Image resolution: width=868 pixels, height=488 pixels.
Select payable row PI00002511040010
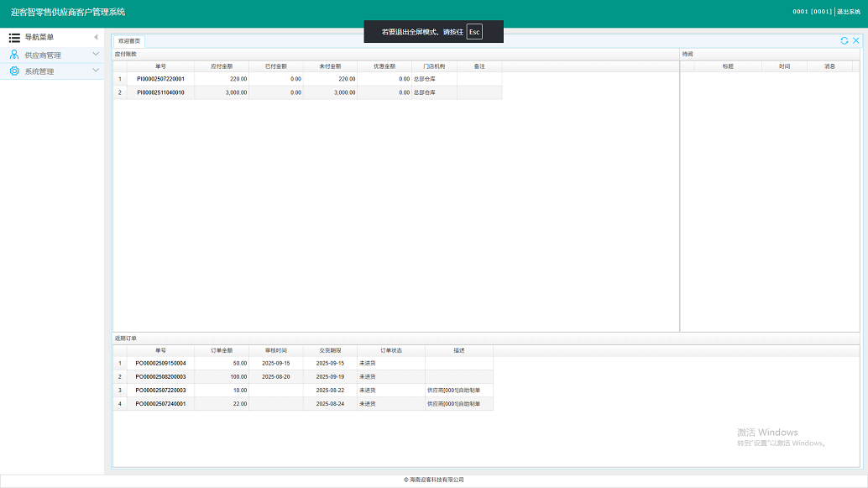(x=160, y=92)
